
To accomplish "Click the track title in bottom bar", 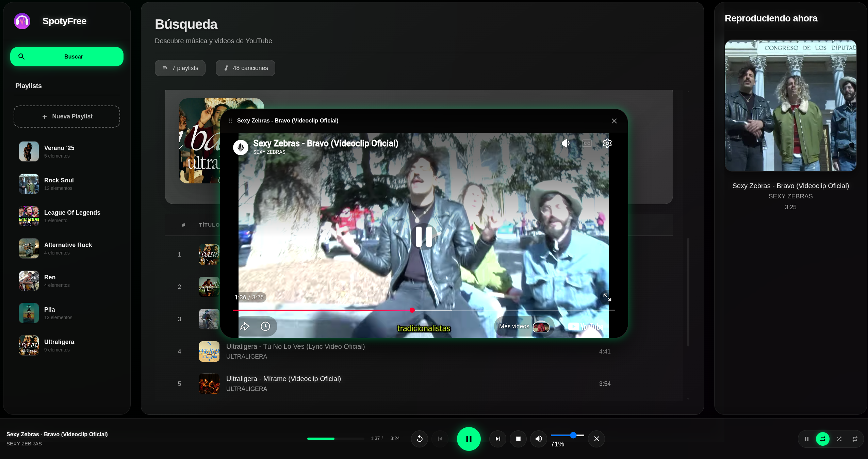I will [x=57, y=434].
